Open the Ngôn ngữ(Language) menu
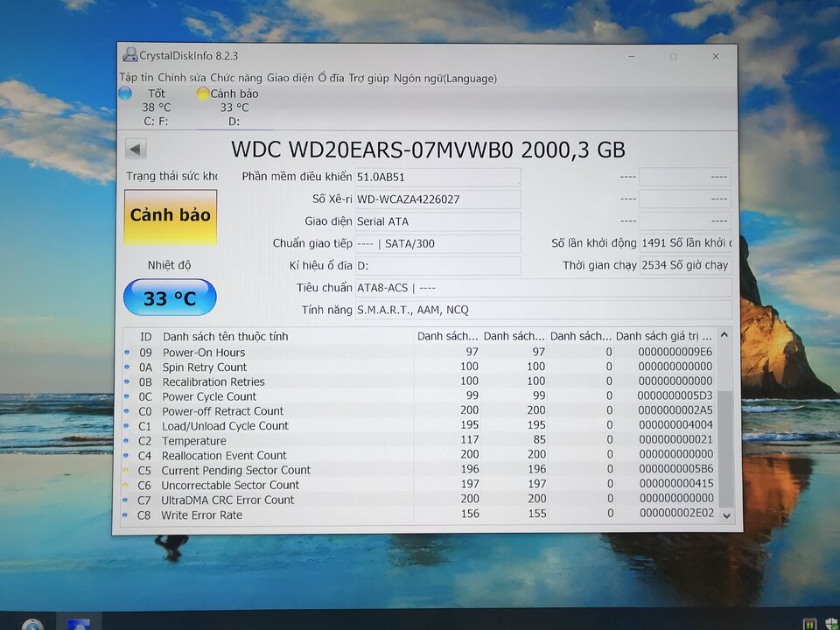 click(x=445, y=78)
